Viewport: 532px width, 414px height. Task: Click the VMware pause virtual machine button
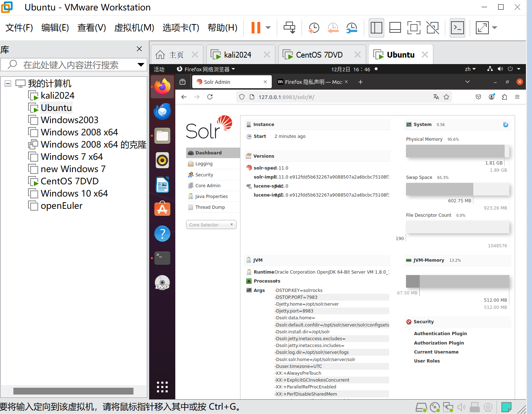pyautogui.click(x=256, y=28)
